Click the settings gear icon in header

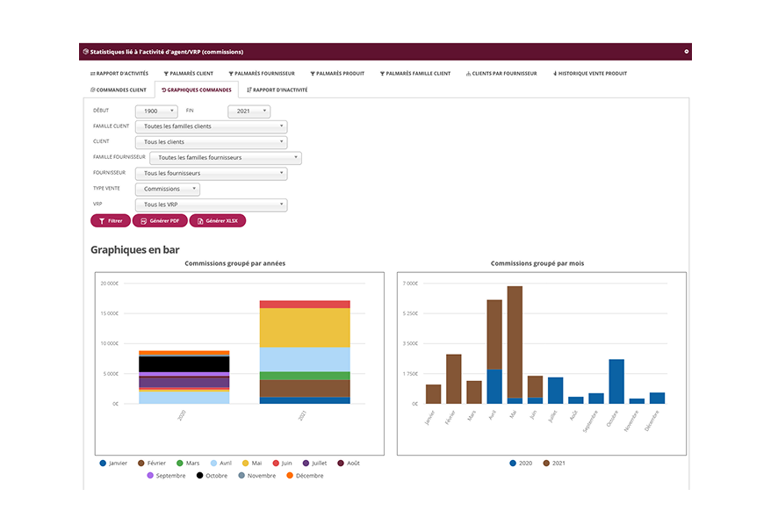click(686, 52)
